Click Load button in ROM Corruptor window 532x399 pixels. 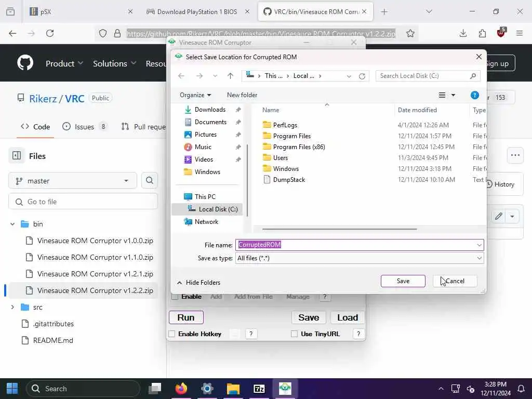[x=348, y=317]
